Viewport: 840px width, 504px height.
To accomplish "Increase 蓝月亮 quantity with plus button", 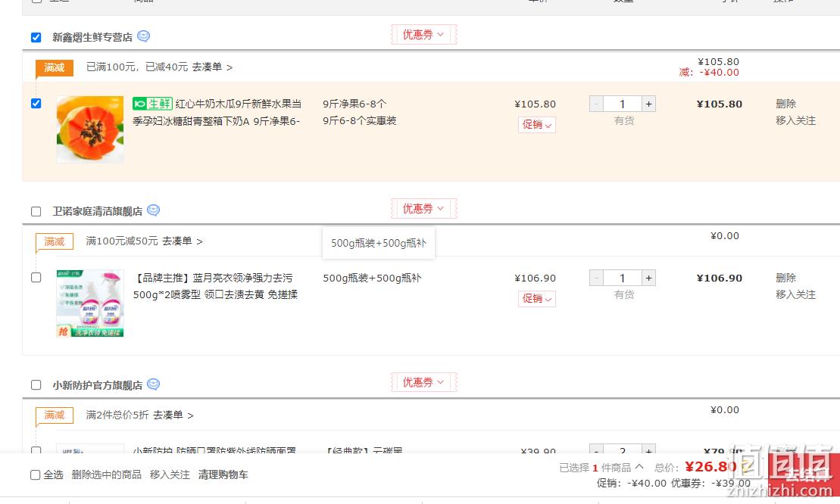I will pyautogui.click(x=649, y=278).
